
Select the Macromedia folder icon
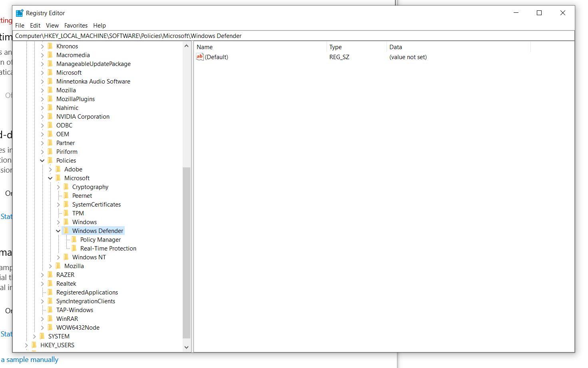[50, 55]
